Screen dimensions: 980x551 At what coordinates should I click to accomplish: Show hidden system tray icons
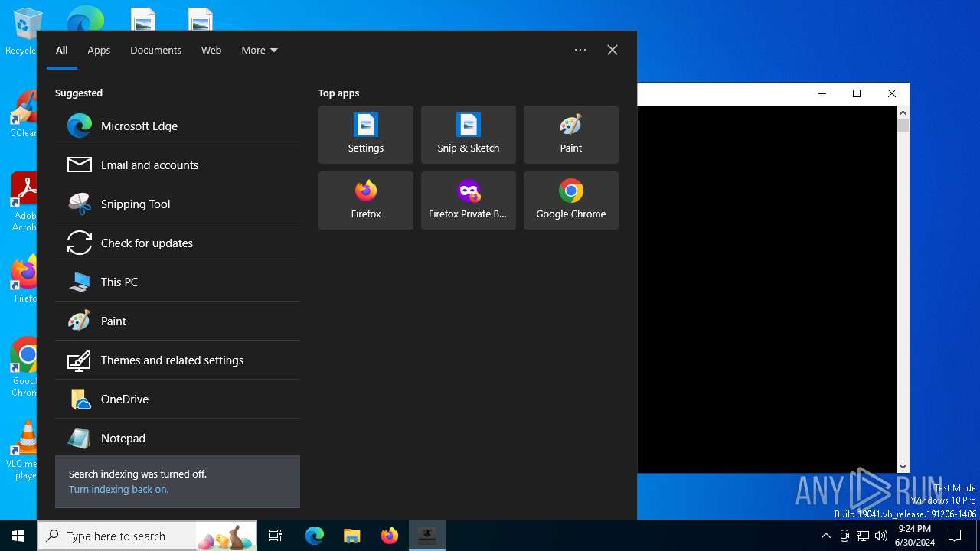(825, 536)
